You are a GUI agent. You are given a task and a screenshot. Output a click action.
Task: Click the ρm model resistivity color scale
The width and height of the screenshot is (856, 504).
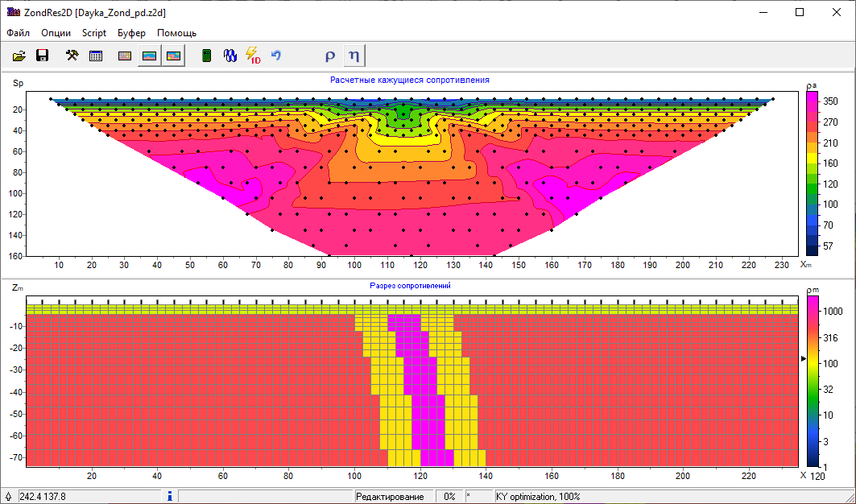[812, 382]
